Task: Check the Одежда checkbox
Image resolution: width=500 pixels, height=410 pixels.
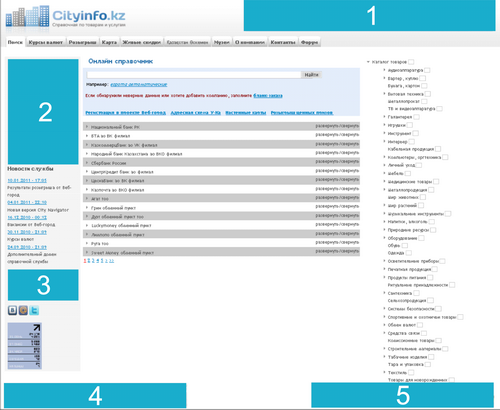Action: point(408,253)
